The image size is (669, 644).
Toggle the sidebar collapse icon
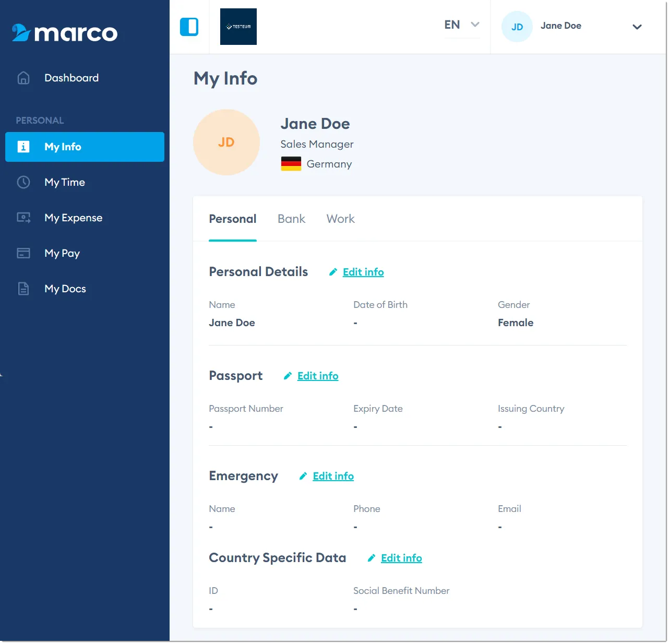coord(189,27)
